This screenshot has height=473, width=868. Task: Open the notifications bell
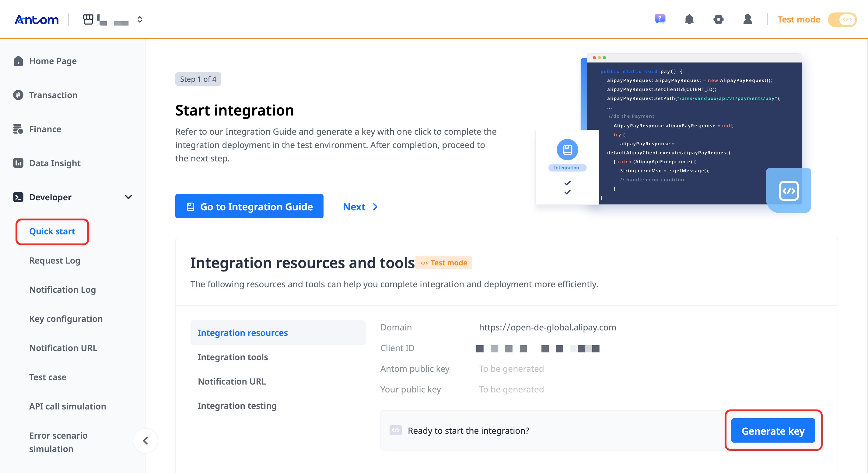689,19
